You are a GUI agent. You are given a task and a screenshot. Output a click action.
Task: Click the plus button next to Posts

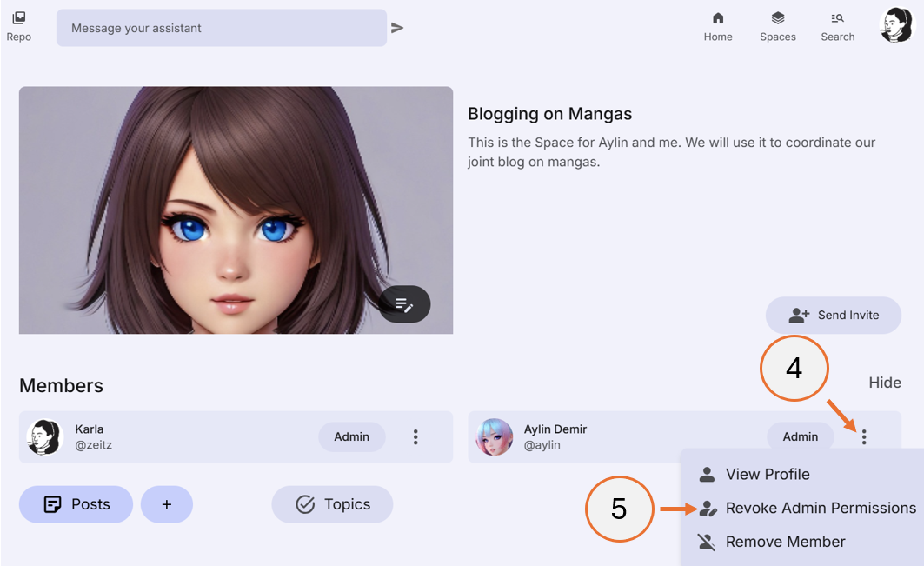point(167,504)
